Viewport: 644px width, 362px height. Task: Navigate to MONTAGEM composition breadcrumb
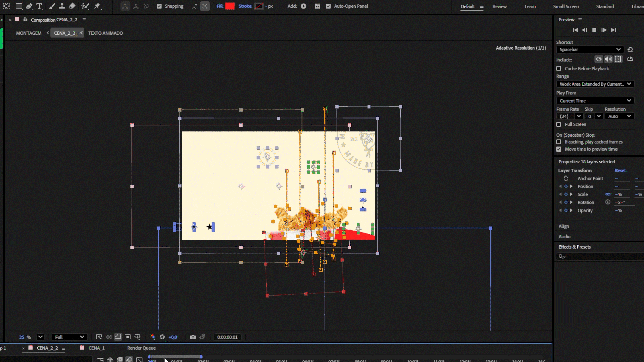[x=29, y=33]
